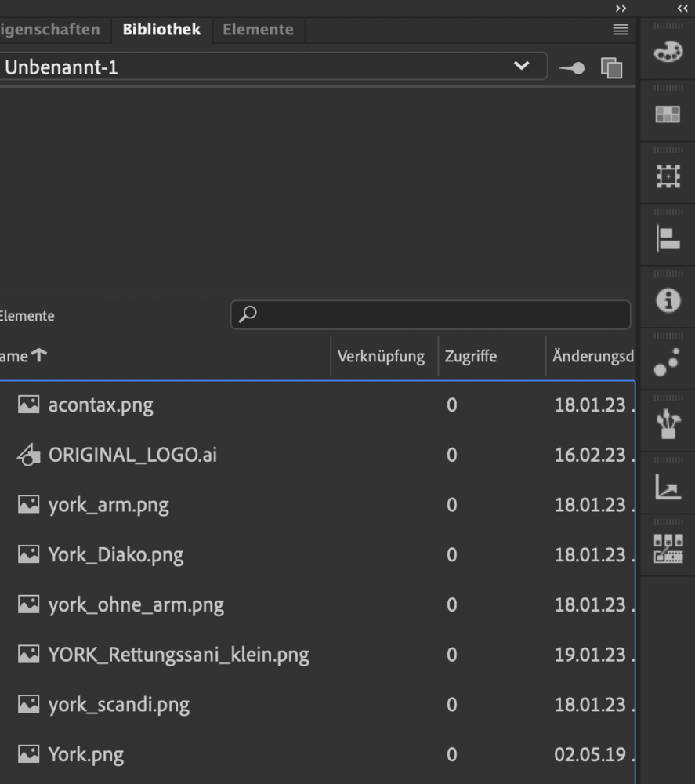695x784 pixels.
Task: Click the new library panel icon
Action: tap(611, 68)
